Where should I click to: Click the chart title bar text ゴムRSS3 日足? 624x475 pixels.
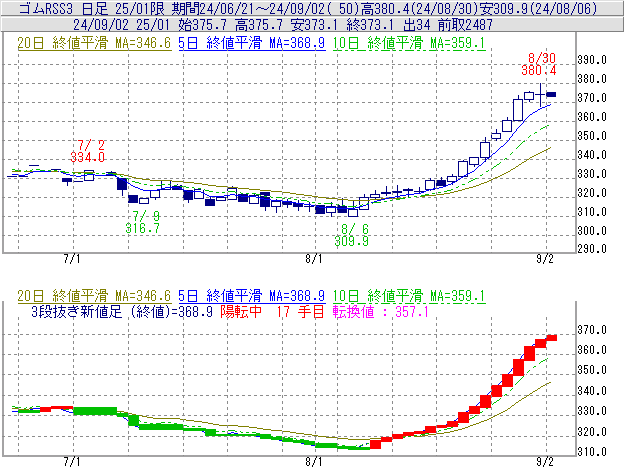pyautogui.click(x=63, y=8)
